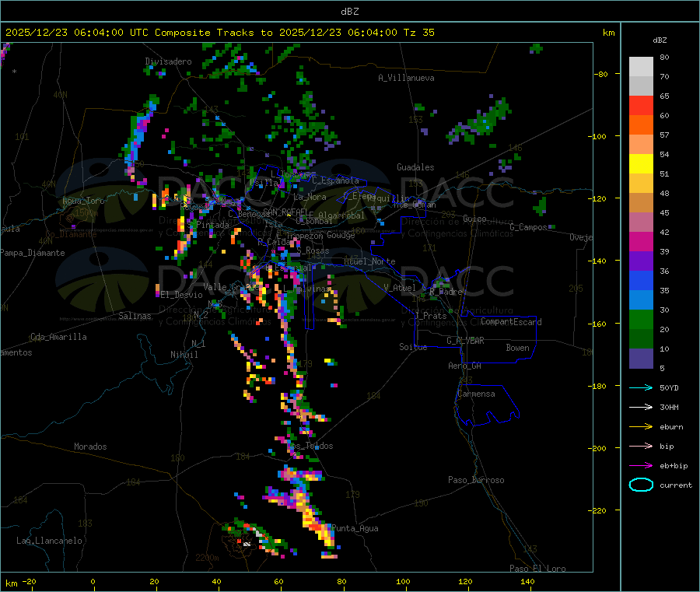Image resolution: width=700 pixels, height=592 pixels.
Task: Select the yellow 54 dBZ color swatch
Action: [x=641, y=164]
